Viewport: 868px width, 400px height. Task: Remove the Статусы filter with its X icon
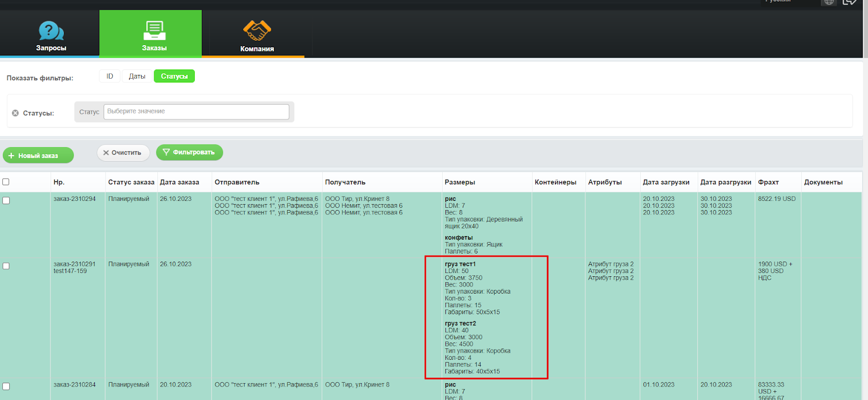click(15, 113)
